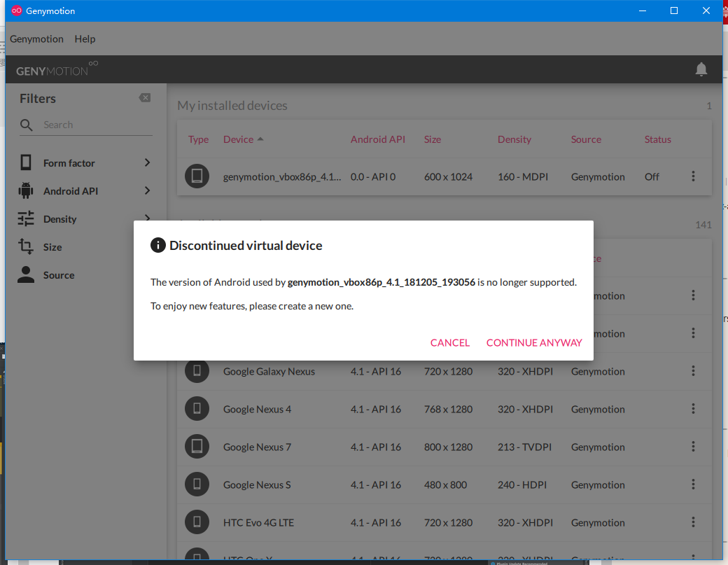Viewport: 728px width, 565px height.
Task: Click the Google Nexus S device name
Action: coord(257,484)
